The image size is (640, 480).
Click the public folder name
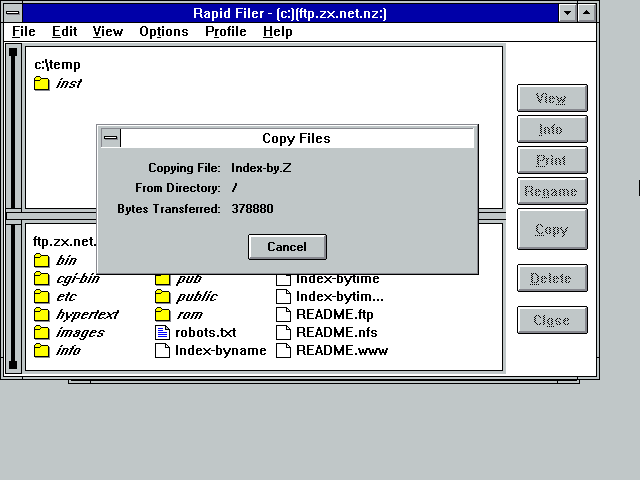coord(197,296)
